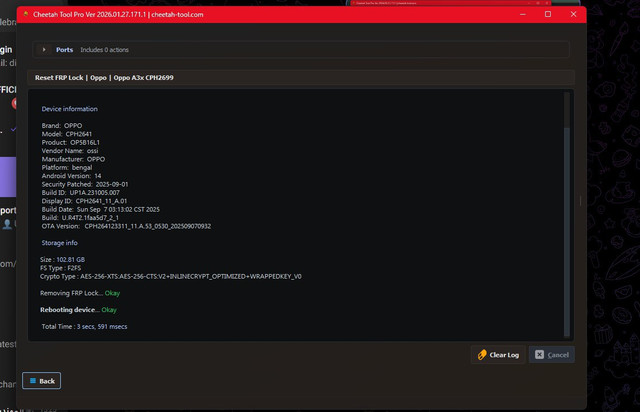640x412 pixels.
Task: Select the 'Platform: bengal' line
Action: [67, 167]
